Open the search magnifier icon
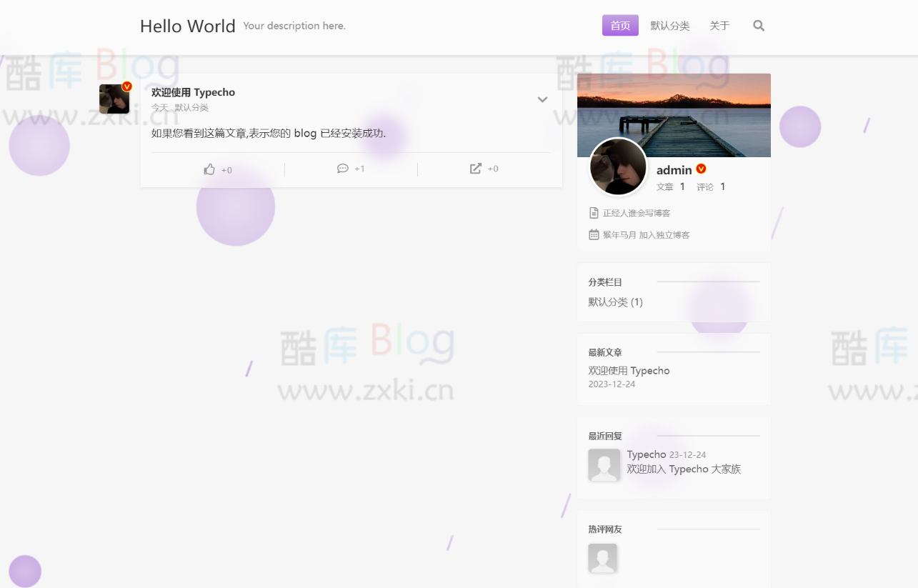Image resolution: width=918 pixels, height=588 pixels. click(x=758, y=25)
